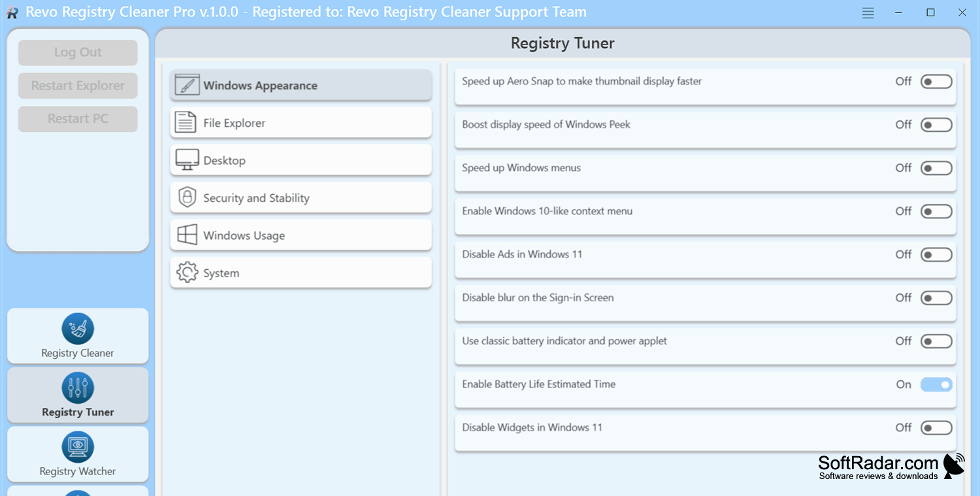980x496 pixels.
Task: Turn off Battery Life Estimated Time toggle
Action: click(936, 385)
